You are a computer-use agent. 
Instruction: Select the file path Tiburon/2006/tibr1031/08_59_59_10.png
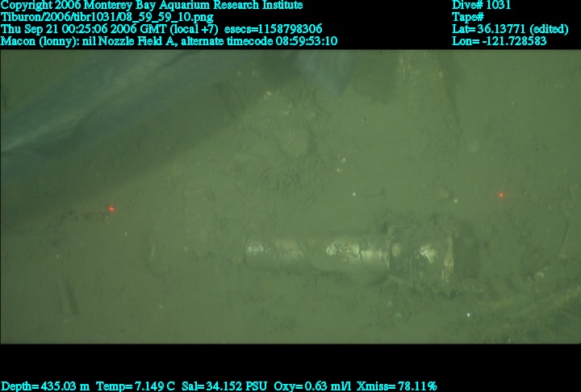pos(107,17)
